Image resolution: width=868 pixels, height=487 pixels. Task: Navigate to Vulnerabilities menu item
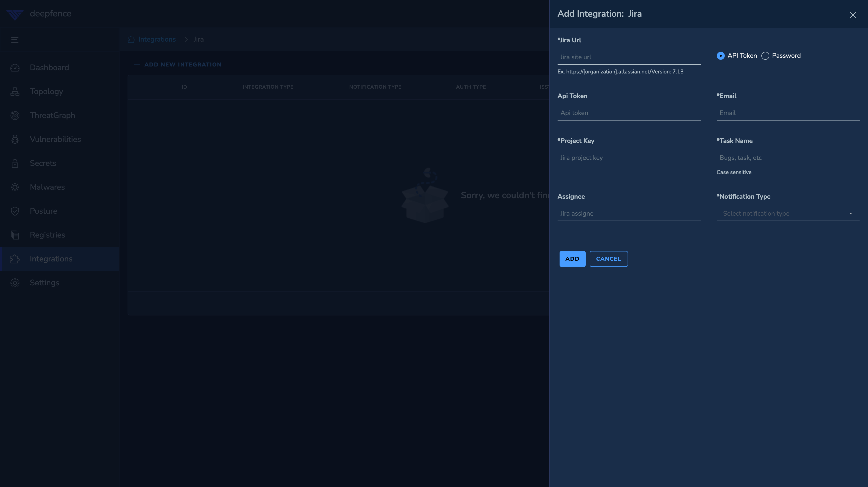60,139
